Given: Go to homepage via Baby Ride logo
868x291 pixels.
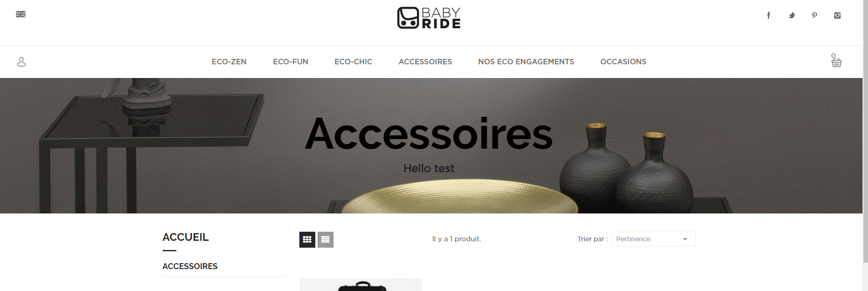Looking at the screenshot, I should pos(429,18).
